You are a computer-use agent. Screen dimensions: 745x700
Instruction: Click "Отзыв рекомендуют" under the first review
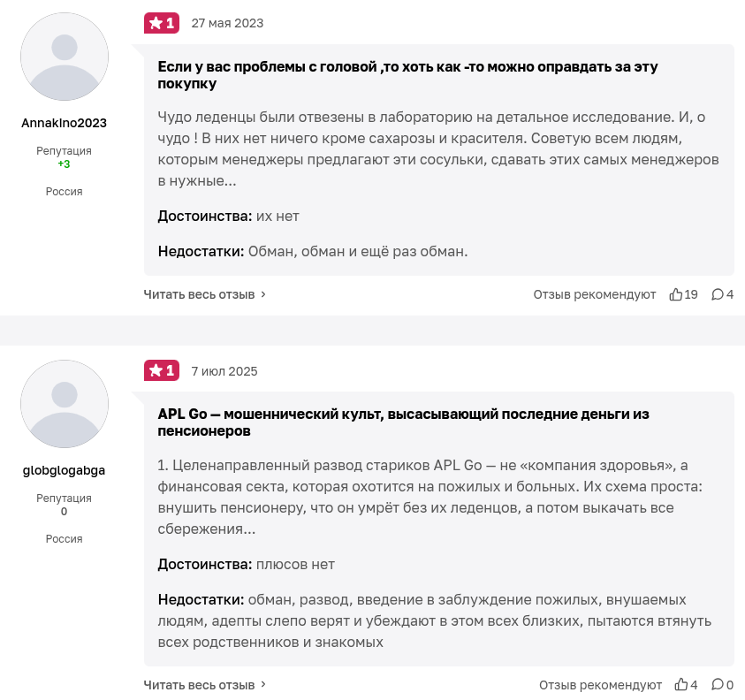pyautogui.click(x=594, y=294)
